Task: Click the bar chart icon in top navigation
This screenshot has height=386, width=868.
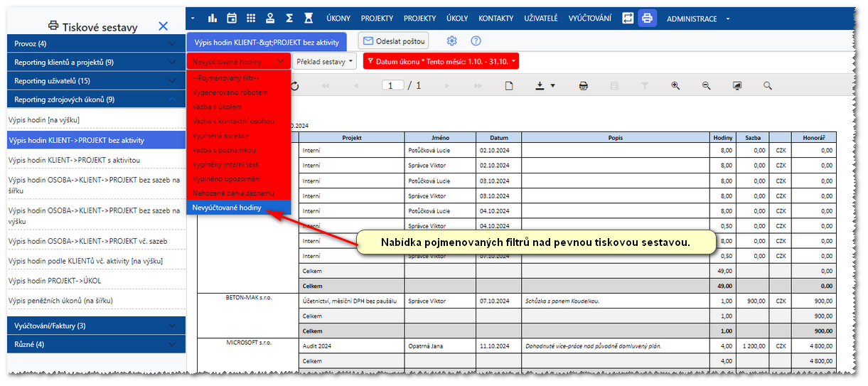Action: 213,18
